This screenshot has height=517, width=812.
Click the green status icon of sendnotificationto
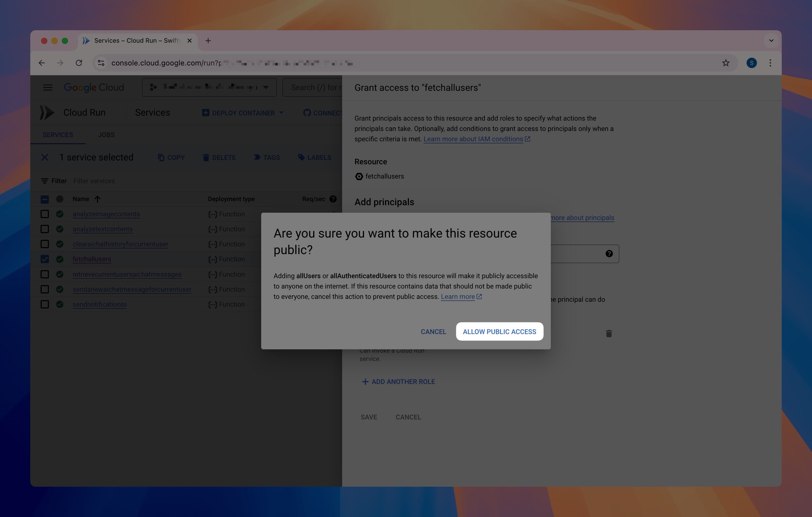pos(60,304)
